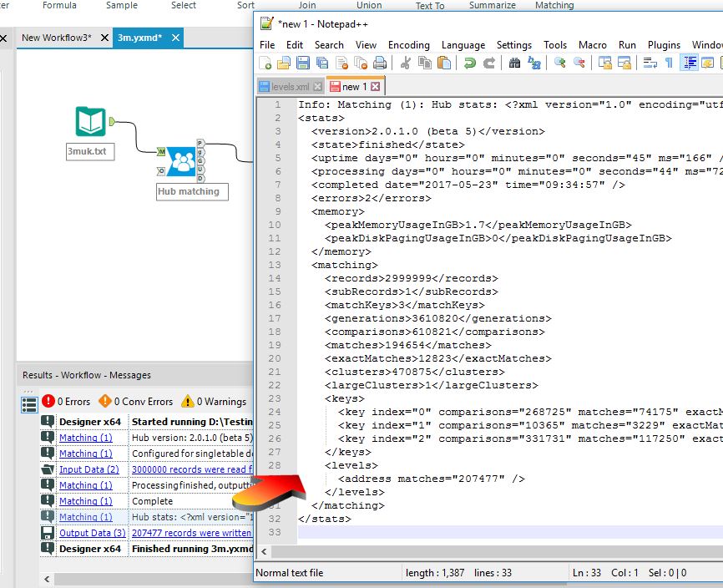Select the Summarize tool in Alteryx palette

492,5
